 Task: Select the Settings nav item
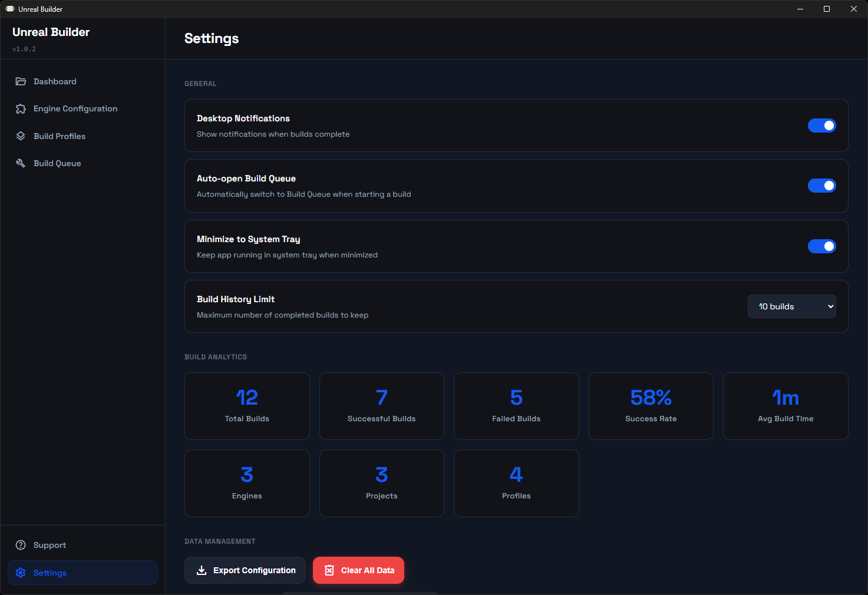[82, 573]
